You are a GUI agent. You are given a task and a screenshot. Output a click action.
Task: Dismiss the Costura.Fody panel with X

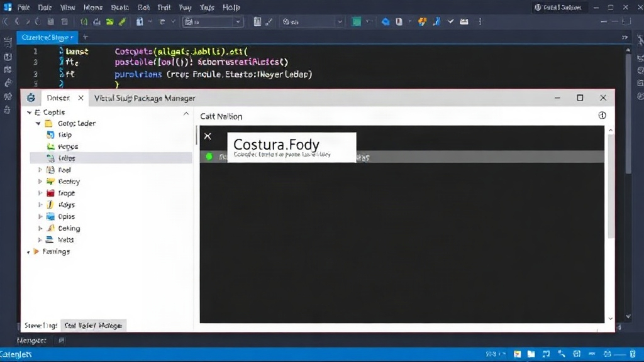[208, 136]
